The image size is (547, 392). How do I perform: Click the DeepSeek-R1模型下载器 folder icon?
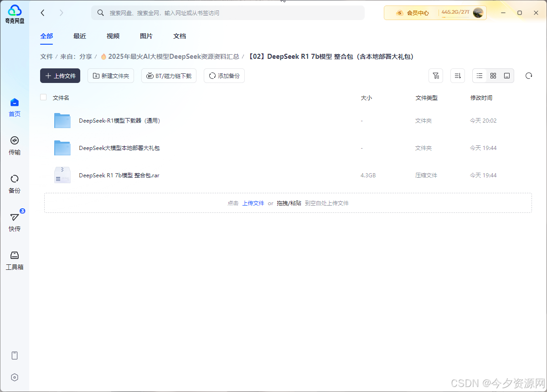tap(62, 120)
